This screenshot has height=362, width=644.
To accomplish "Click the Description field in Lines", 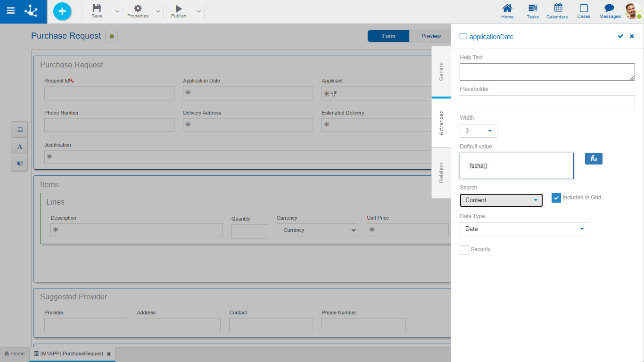I will [137, 230].
